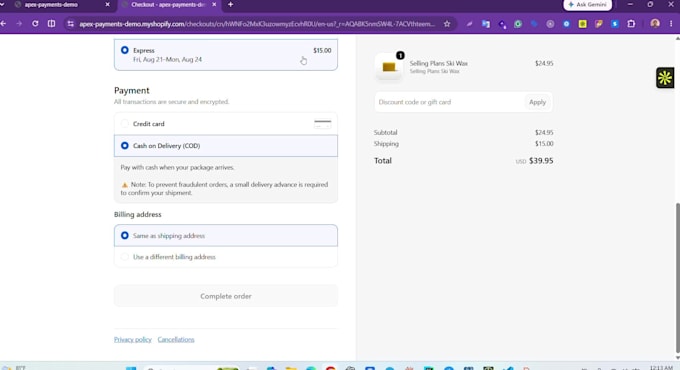Reload the checkout page
The height and width of the screenshot is (370, 680).
pyautogui.click(x=35, y=24)
